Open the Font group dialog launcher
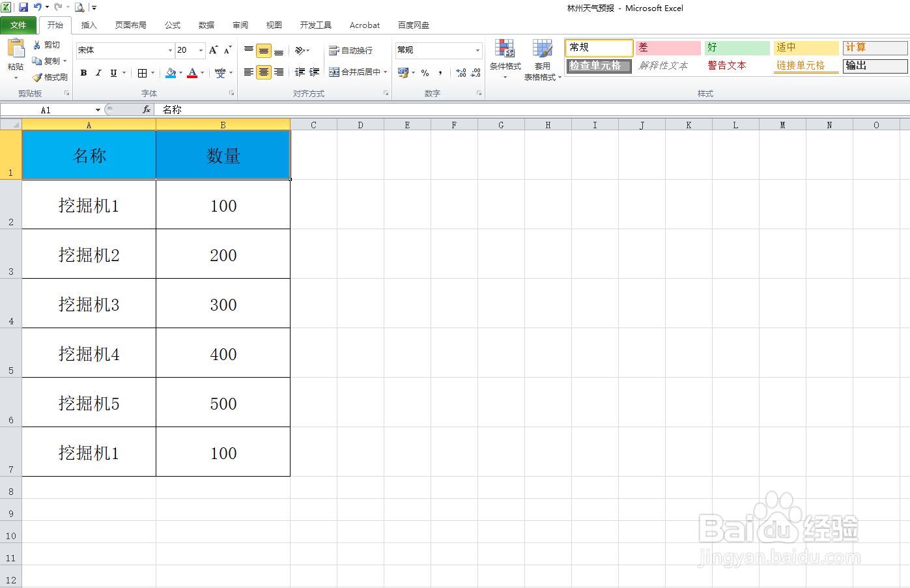The image size is (910, 588). pyautogui.click(x=231, y=93)
